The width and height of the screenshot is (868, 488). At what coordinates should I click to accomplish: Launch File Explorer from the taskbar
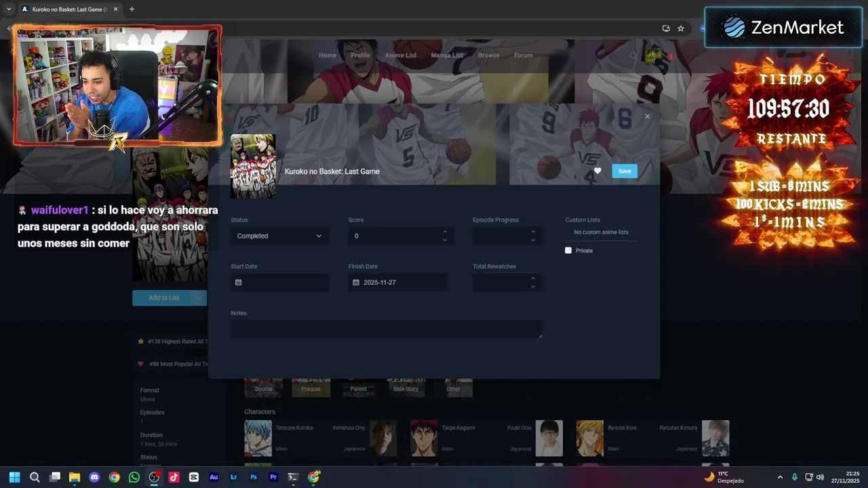[x=75, y=477]
